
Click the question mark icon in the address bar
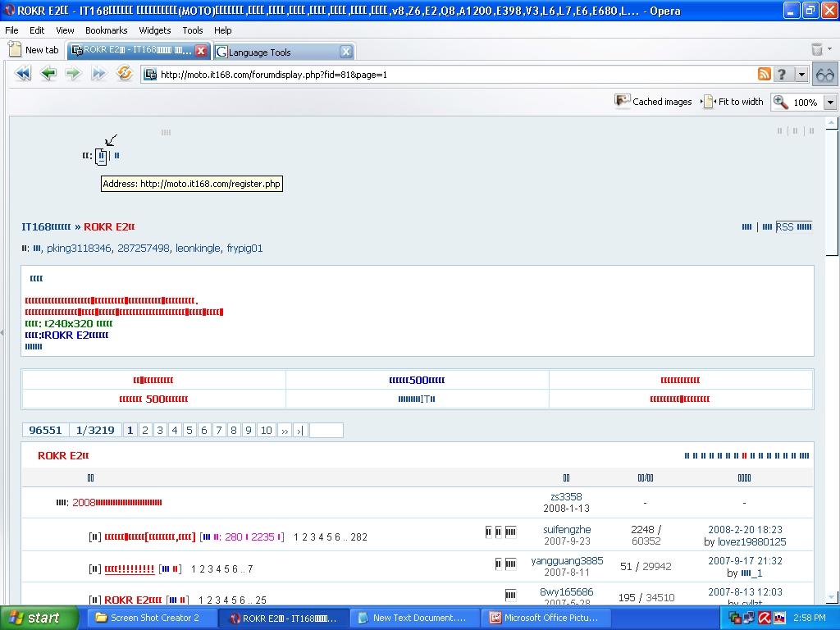782,74
